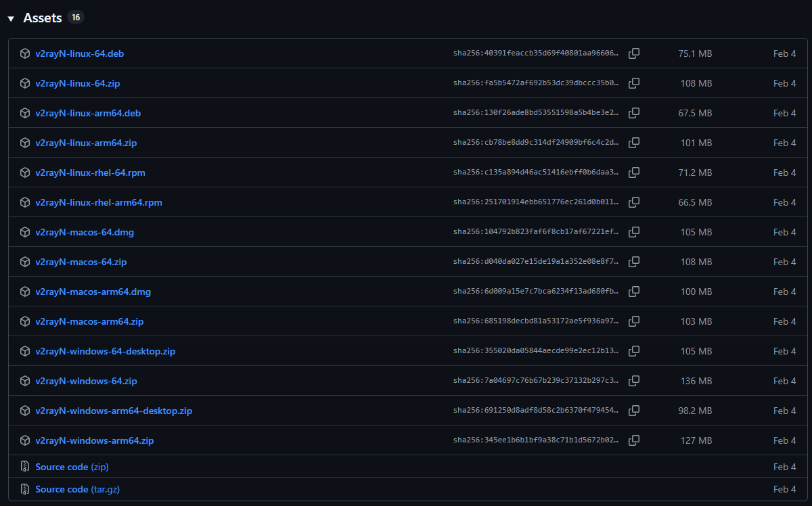Download v2rayN-linux-arm64.zip
Image resolution: width=812 pixels, height=506 pixels.
pyautogui.click(x=86, y=143)
